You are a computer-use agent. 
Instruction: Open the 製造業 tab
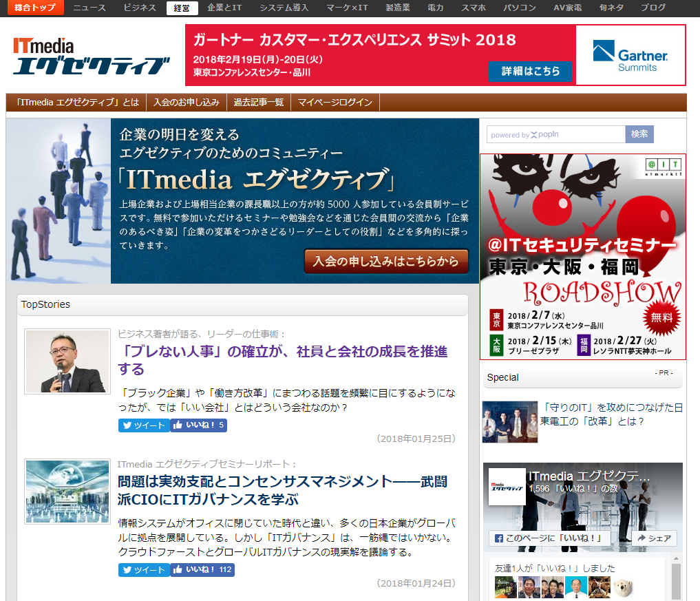tap(398, 8)
